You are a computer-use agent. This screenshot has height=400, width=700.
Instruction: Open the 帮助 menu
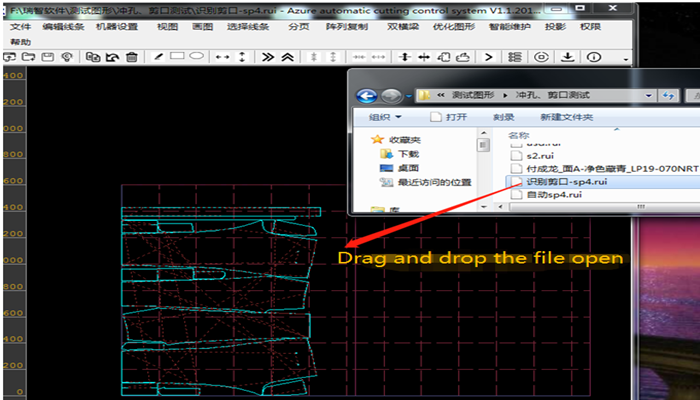coord(20,42)
